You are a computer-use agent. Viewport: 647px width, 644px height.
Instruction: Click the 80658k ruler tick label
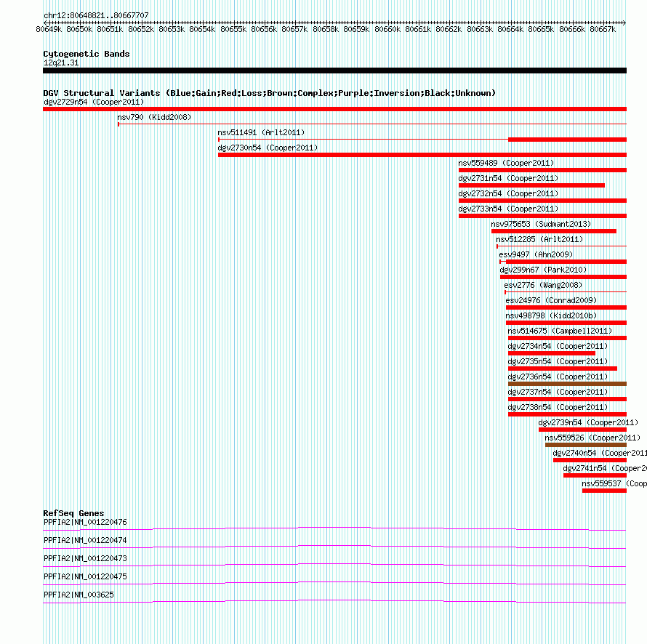coord(326,29)
